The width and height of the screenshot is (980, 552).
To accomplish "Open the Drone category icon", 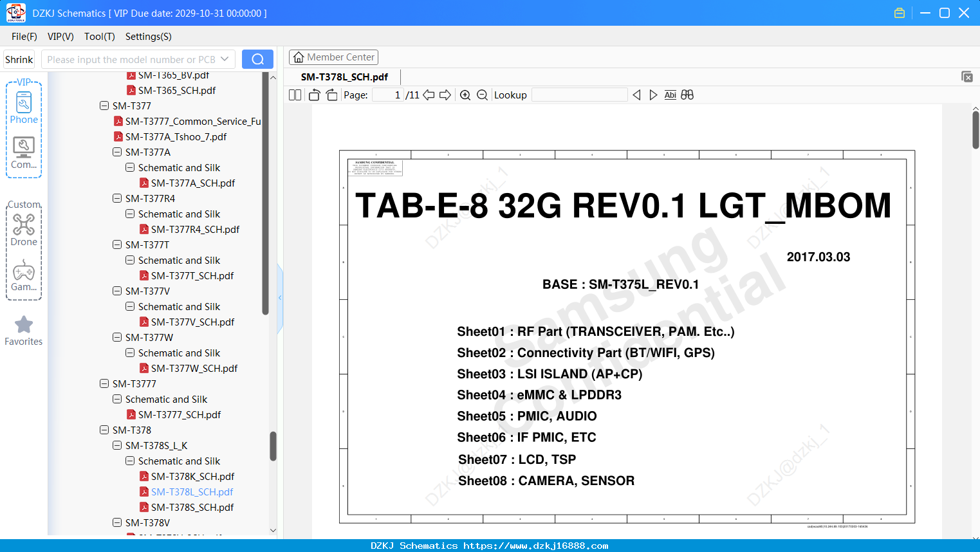I will 24,225.
